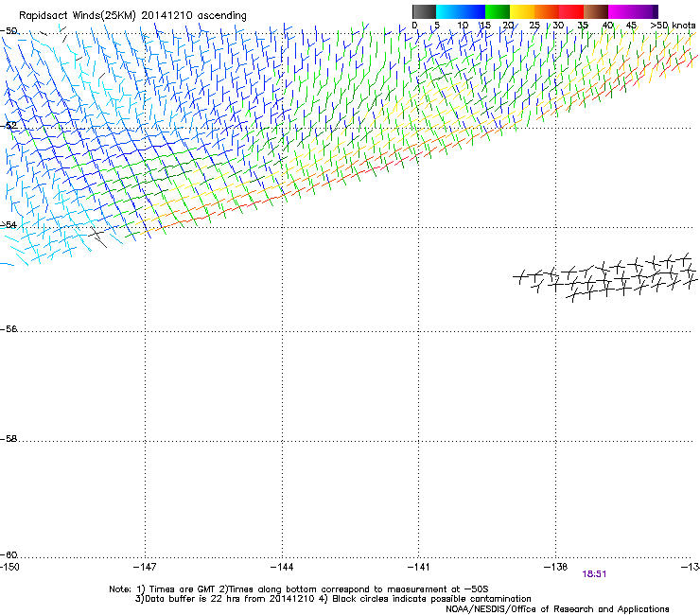Click the 'Data buffer is 22 hrs' note line

(333, 599)
